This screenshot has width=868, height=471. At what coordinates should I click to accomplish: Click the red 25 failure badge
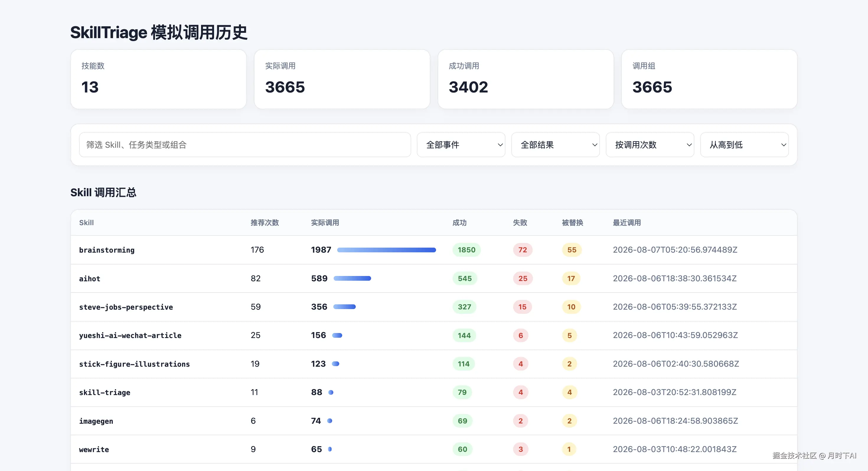[523, 278]
